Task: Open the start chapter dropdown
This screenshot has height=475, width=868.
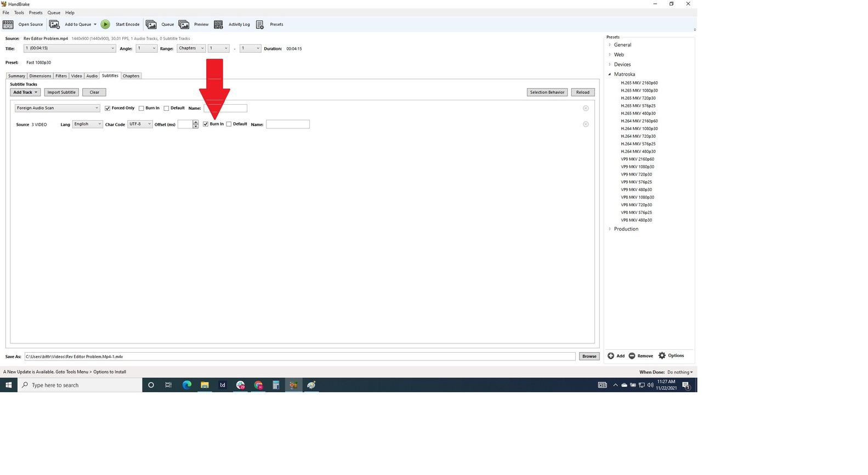Action: click(x=218, y=48)
